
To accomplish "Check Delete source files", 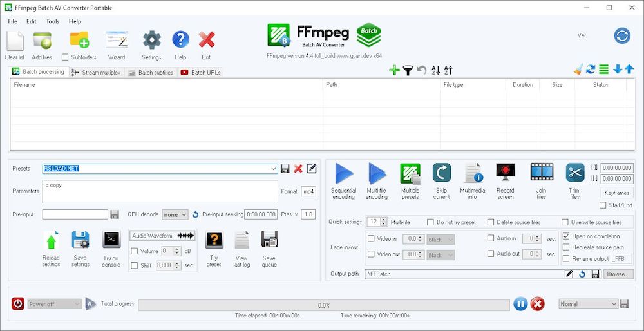I will pos(490,222).
